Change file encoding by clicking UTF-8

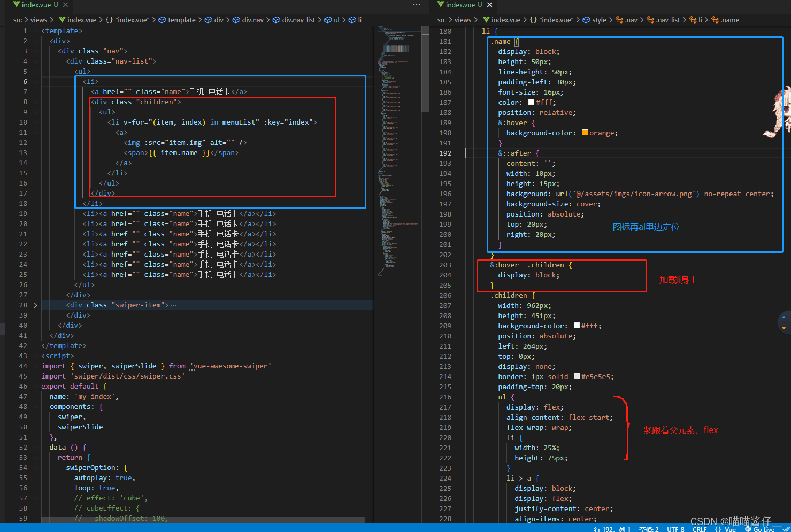675,529
